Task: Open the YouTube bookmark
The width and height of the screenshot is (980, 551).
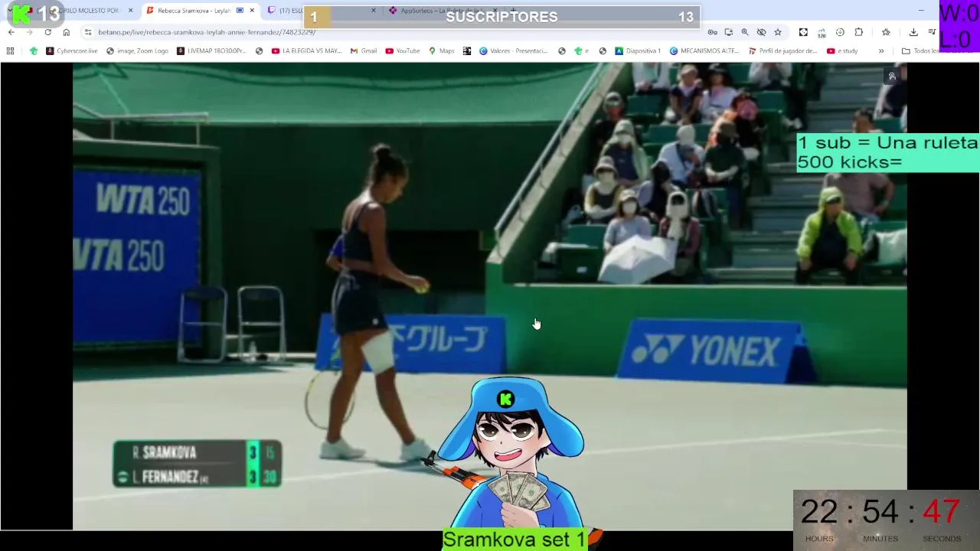Action: [403, 51]
